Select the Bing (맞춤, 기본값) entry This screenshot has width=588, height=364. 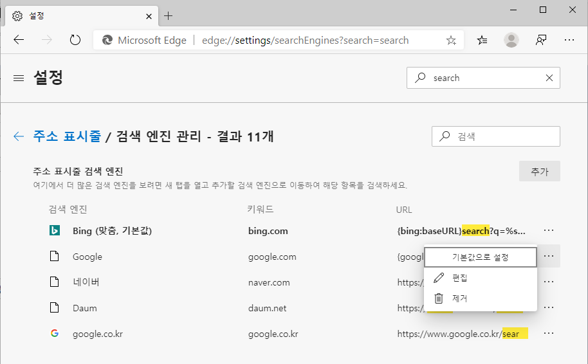112,230
